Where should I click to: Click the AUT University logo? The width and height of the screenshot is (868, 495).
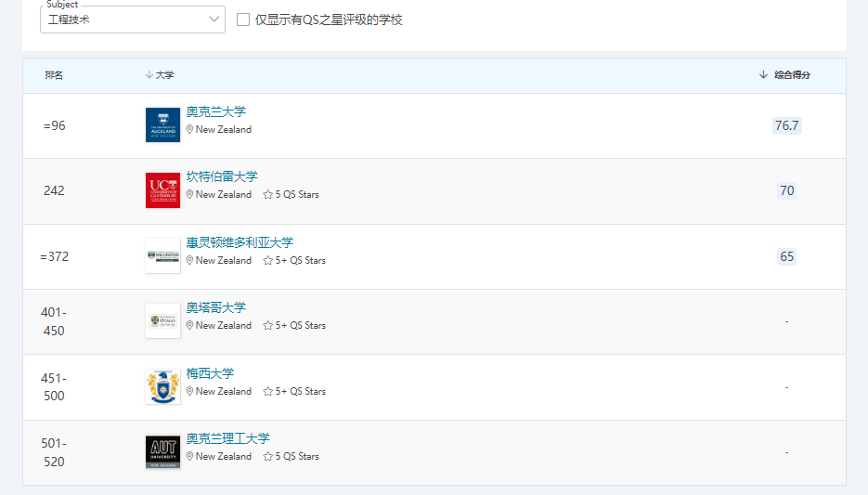tap(162, 451)
